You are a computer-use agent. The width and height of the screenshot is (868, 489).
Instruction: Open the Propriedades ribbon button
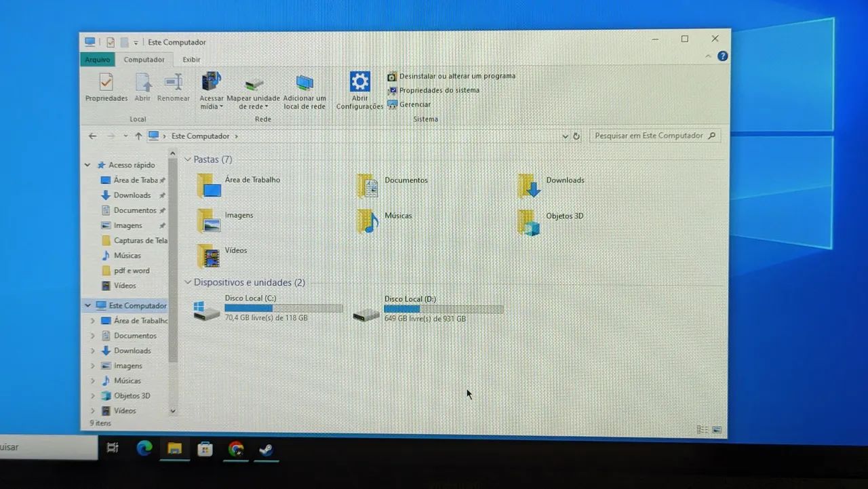(x=106, y=88)
